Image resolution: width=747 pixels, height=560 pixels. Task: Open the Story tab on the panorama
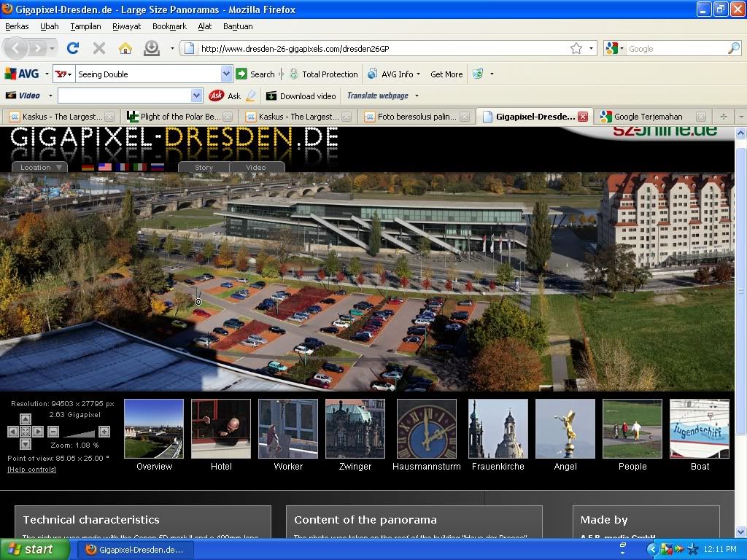click(x=204, y=167)
